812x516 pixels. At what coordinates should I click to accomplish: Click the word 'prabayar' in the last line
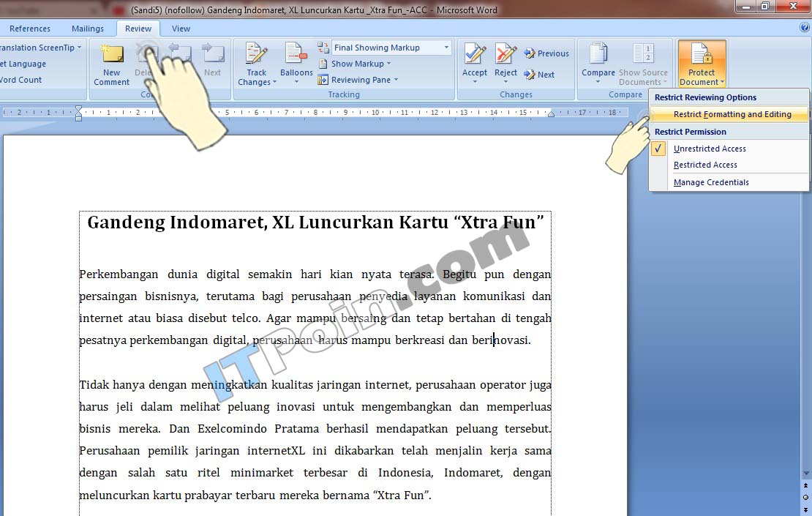tap(208, 496)
